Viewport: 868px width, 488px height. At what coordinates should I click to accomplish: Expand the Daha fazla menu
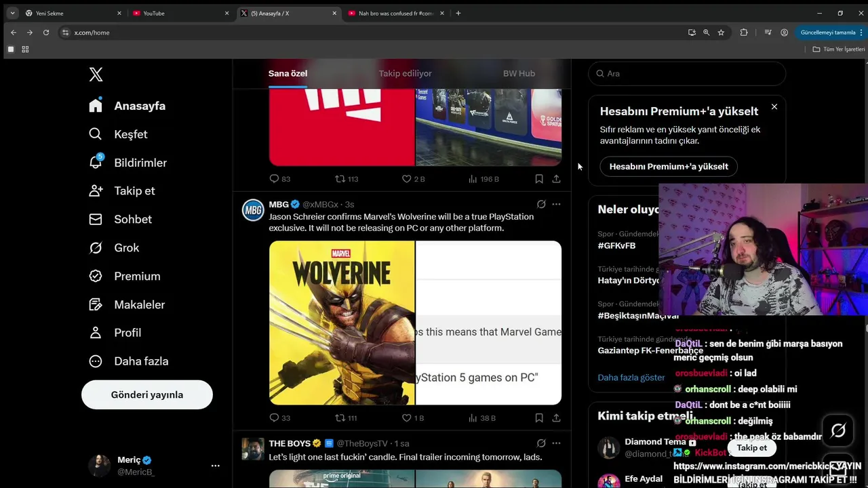[x=129, y=361]
